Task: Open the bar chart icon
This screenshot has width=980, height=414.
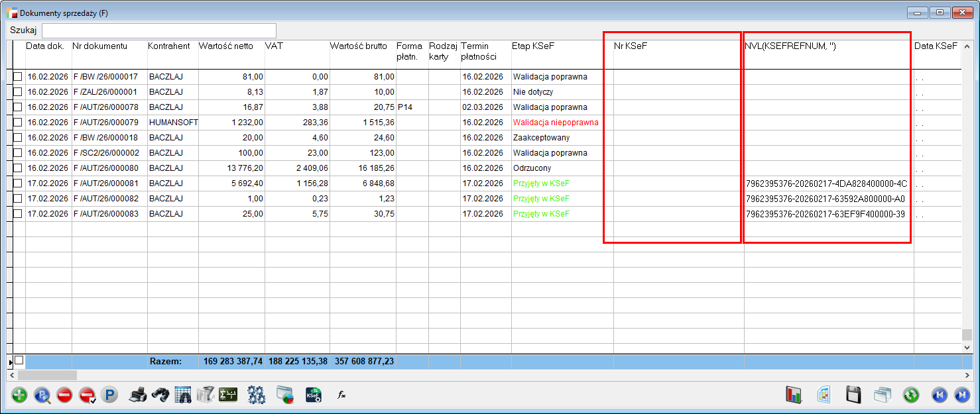Action: pos(794,395)
